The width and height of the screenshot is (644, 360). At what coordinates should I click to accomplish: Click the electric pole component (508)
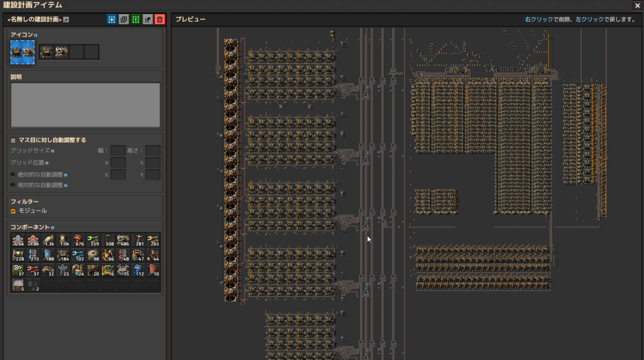coord(108,240)
